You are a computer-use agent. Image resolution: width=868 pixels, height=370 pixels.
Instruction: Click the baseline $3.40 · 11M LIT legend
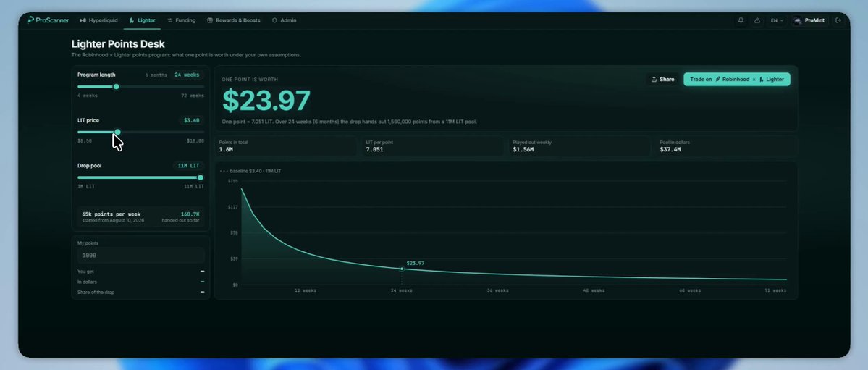point(250,171)
